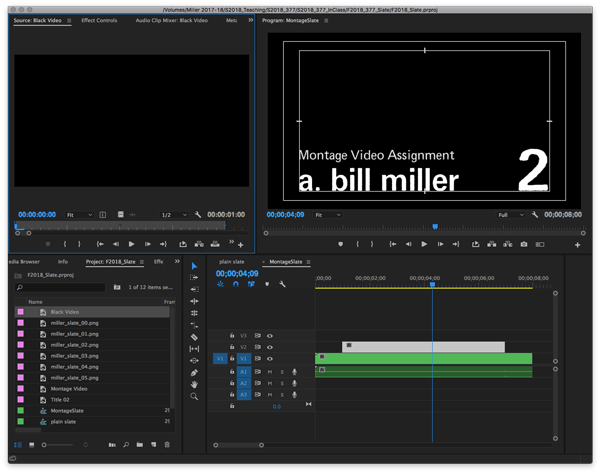Export frame with camera icon

pos(524,244)
